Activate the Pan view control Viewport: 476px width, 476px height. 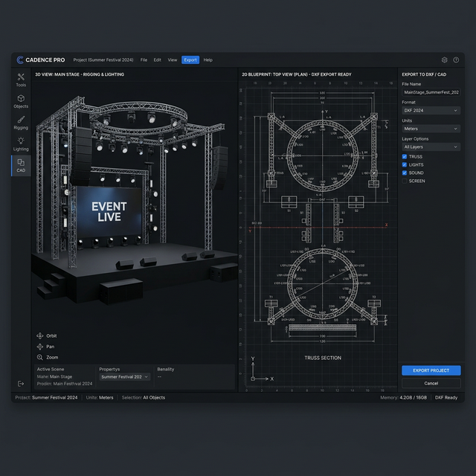pyautogui.click(x=45, y=347)
